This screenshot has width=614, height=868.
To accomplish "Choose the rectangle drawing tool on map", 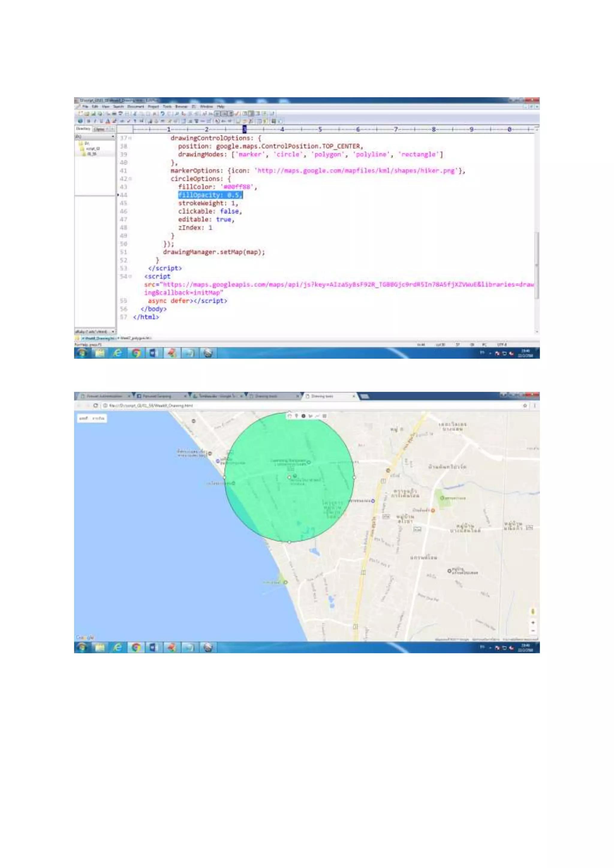I will [x=325, y=416].
